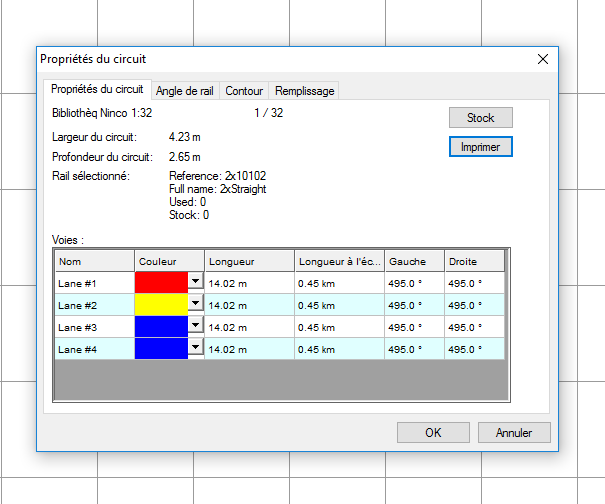Viewport: 605px width, 504px height.
Task: Expand the Lane #3 color dropdown
Action: click(x=195, y=326)
